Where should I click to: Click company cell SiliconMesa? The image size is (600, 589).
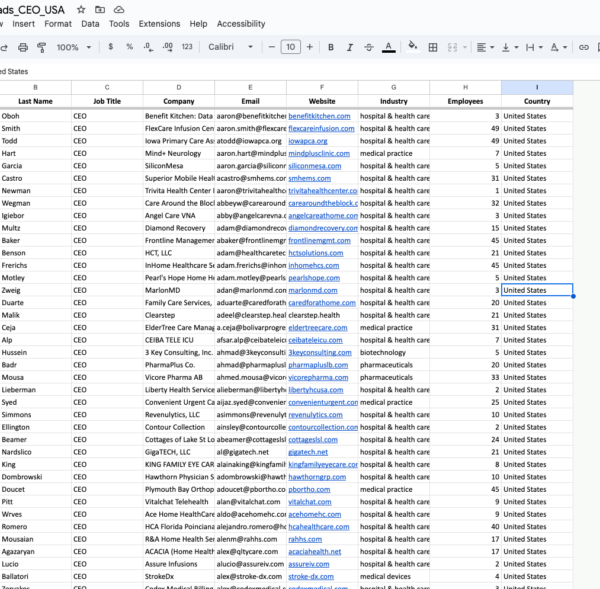point(179,166)
